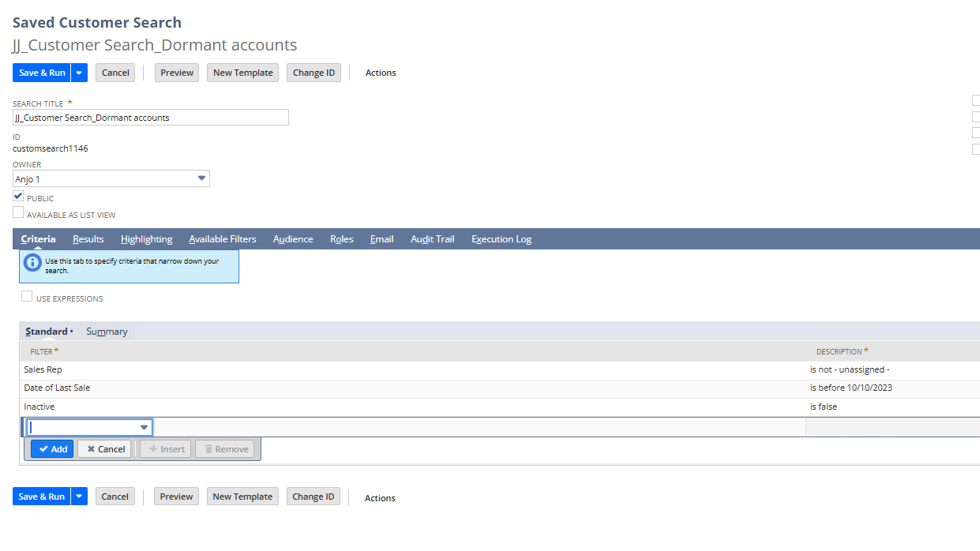
Task: Enable the Available as List View checkbox
Action: click(18, 212)
